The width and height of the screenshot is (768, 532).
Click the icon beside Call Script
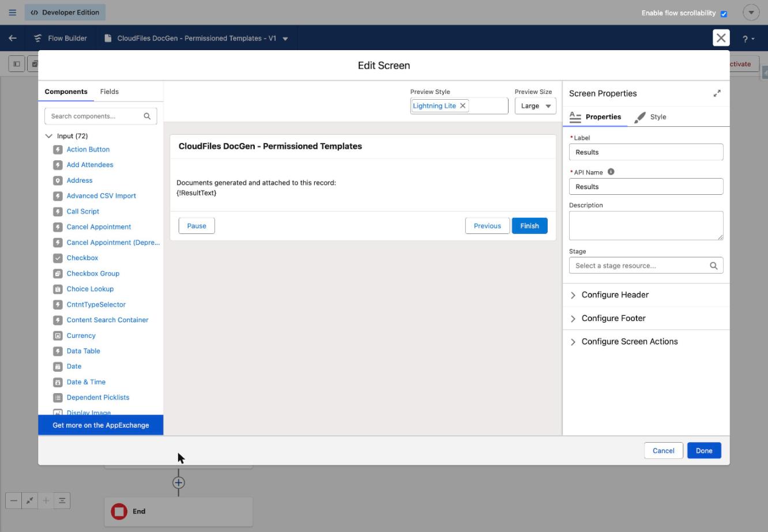pos(58,212)
